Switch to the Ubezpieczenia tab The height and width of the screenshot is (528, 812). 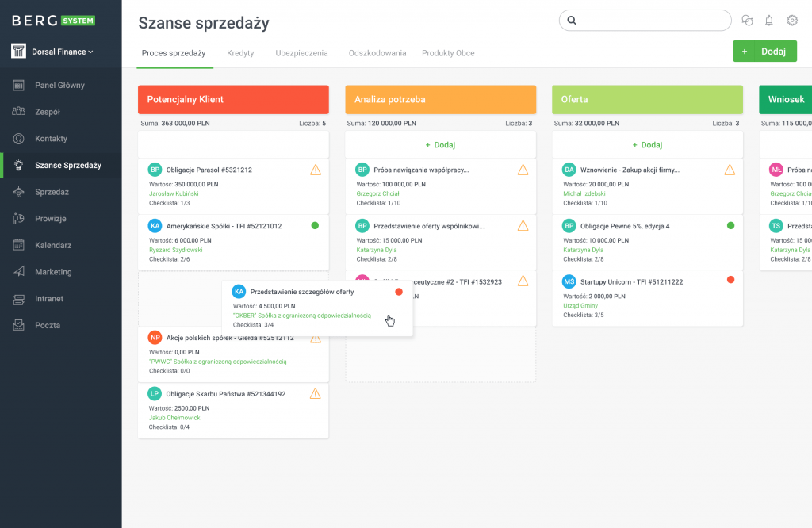301,53
